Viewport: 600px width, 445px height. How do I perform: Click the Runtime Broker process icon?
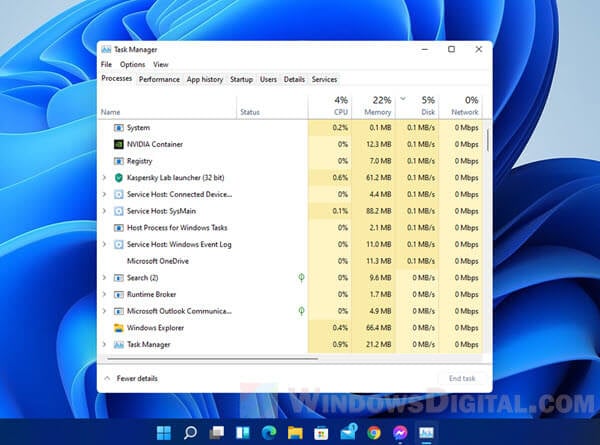(119, 295)
